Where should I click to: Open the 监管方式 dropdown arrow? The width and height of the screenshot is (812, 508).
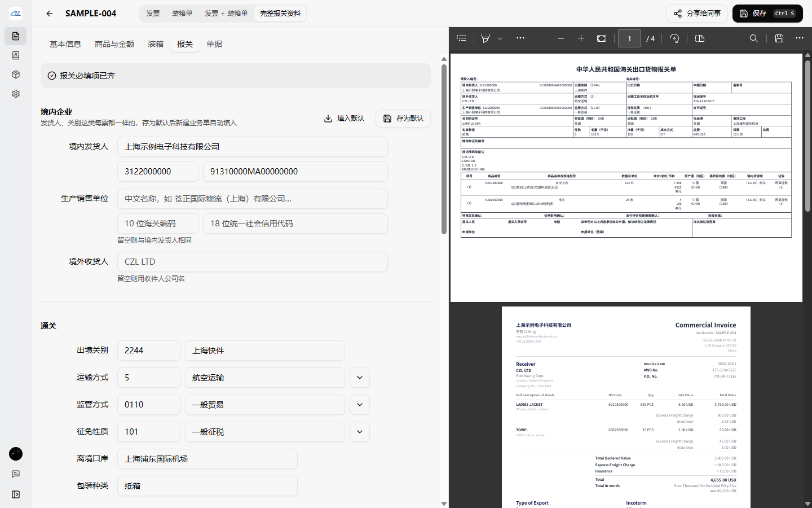click(x=360, y=405)
